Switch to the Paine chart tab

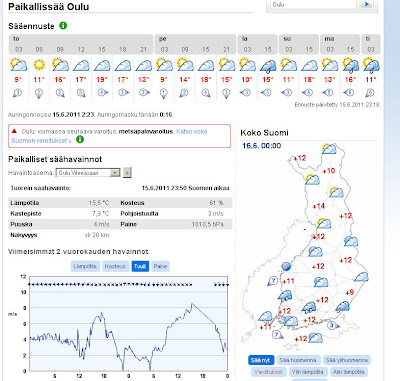(160, 266)
